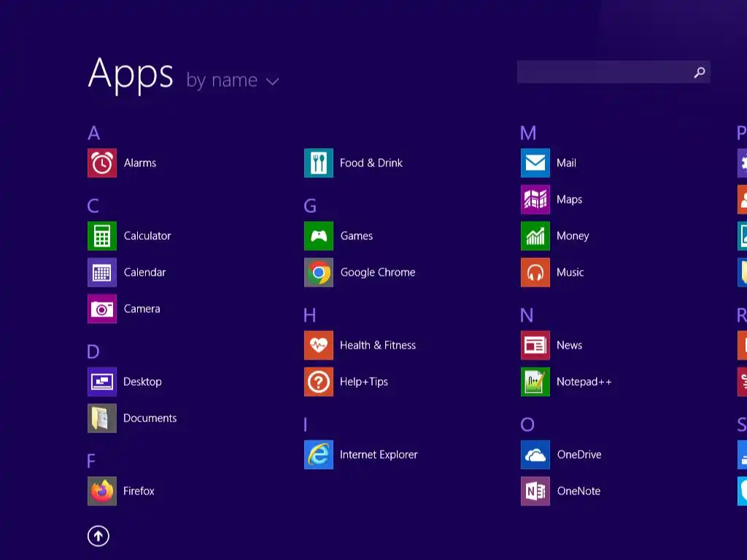Open the Alarms app icon

(x=102, y=163)
